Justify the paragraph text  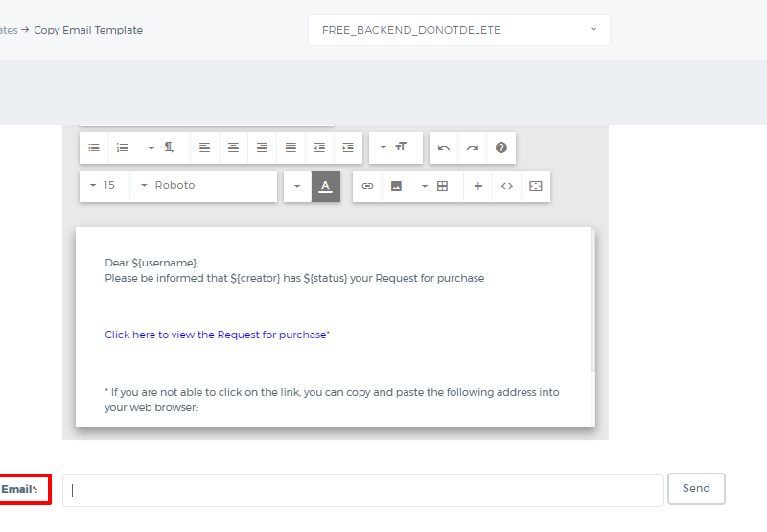[x=291, y=148]
